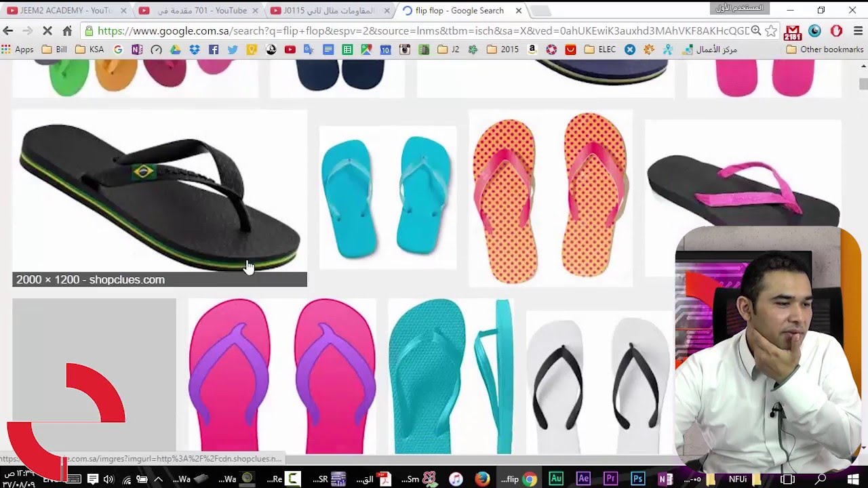Image resolution: width=868 pixels, height=488 pixels.
Task: Open the Twitter bookmark icon
Action: (x=233, y=49)
